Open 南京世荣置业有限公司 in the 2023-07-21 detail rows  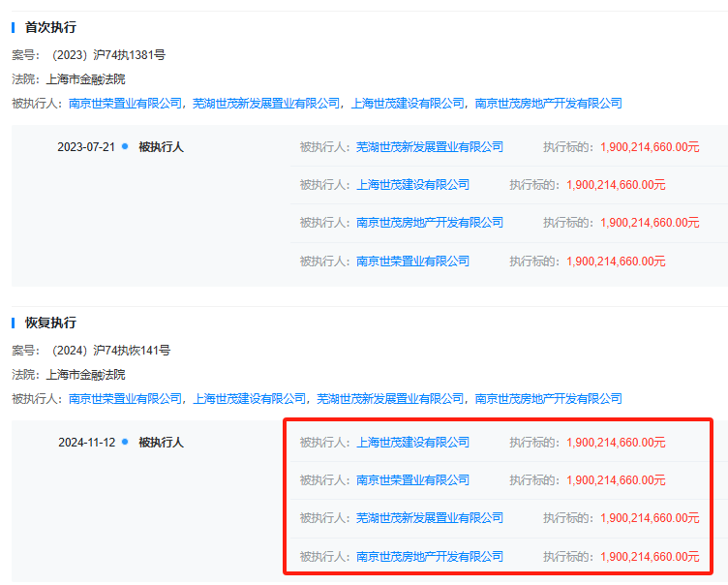[x=412, y=262]
